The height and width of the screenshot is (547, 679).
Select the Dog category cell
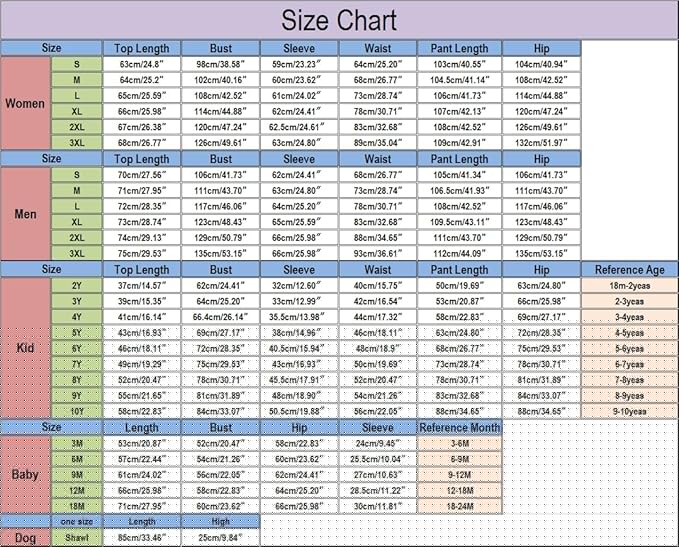26,538
